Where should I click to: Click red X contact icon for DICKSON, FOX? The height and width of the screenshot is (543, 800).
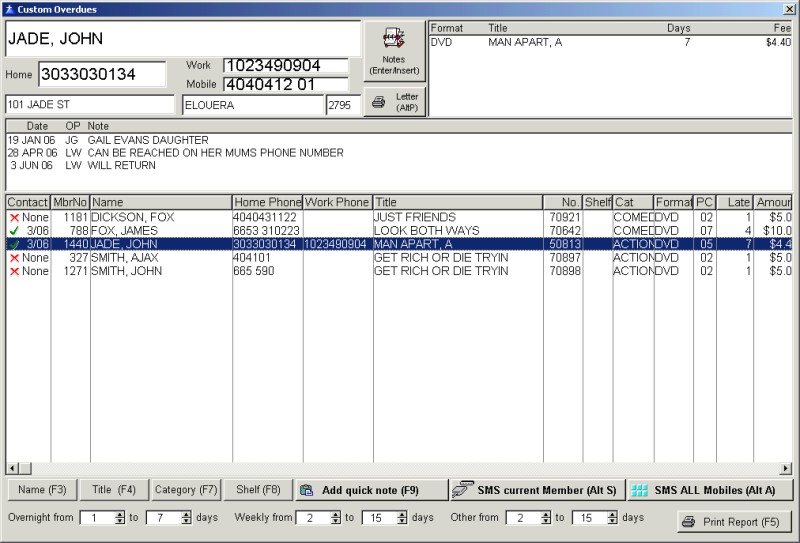click(14, 217)
